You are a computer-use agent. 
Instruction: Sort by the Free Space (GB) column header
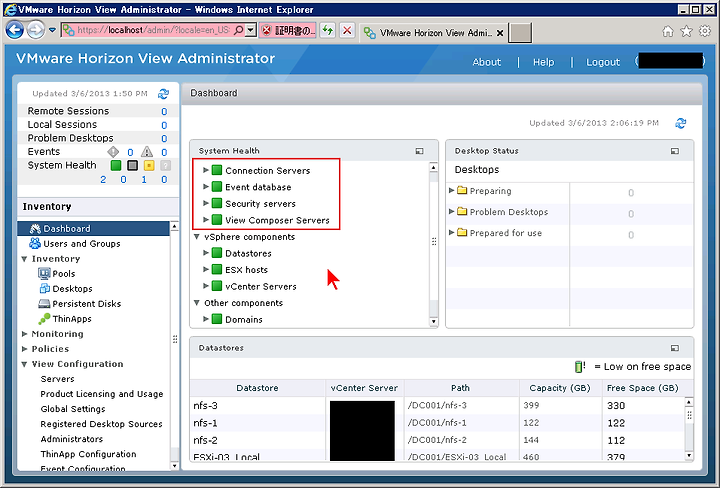pos(642,388)
